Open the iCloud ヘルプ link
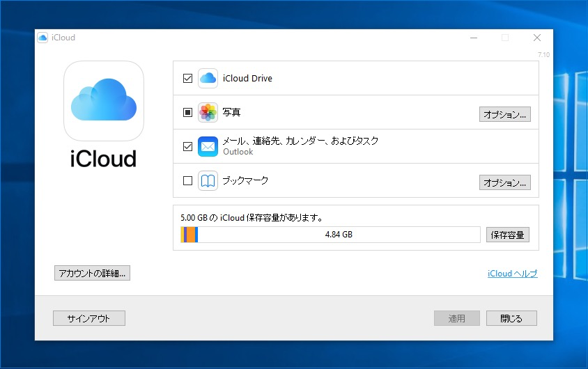The width and height of the screenshot is (588, 369). (512, 274)
